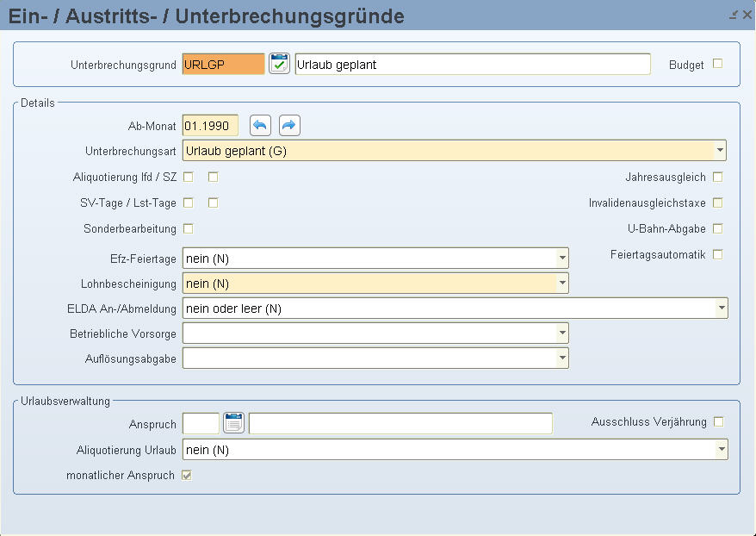Tick Ausschluss Verjährung checkbox
Image resolution: width=756 pixels, height=536 pixels.
[x=718, y=421]
